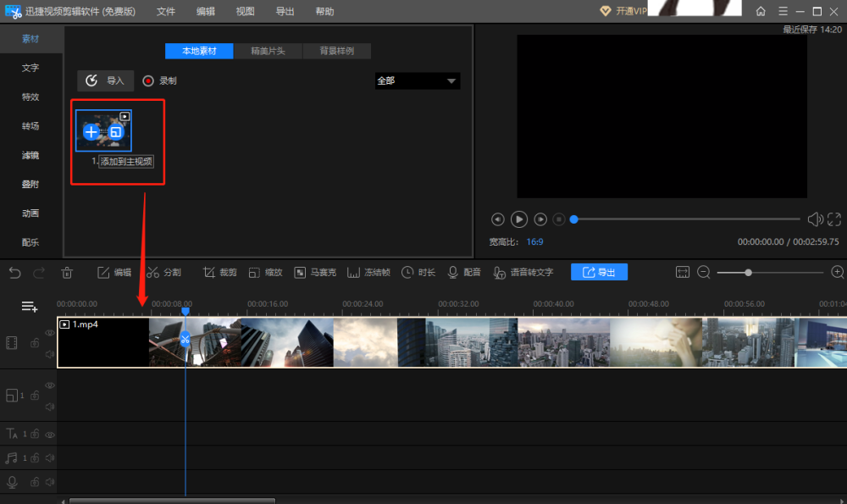
Task: Click the undo arrow in the timeline toolbar
Action: pyautogui.click(x=15, y=272)
